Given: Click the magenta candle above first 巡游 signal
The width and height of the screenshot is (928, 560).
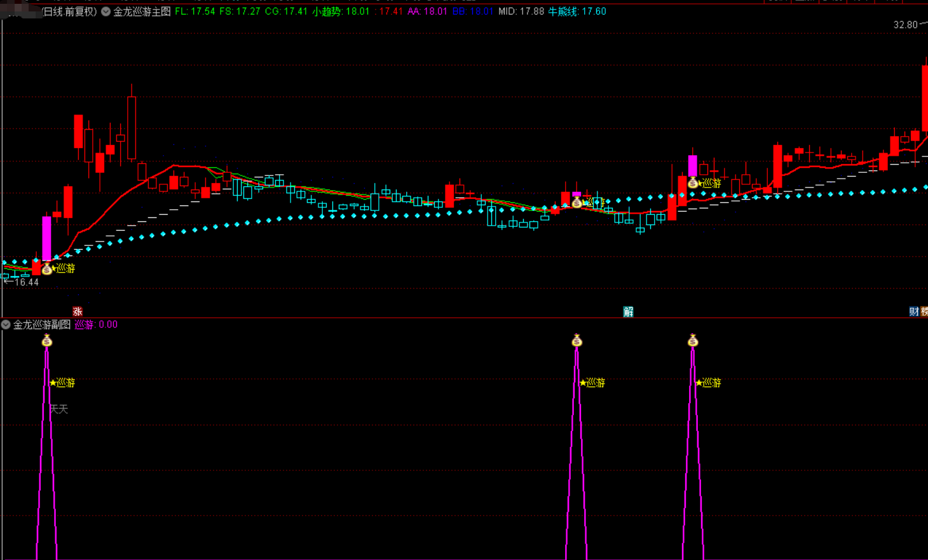Looking at the screenshot, I should [46, 238].
